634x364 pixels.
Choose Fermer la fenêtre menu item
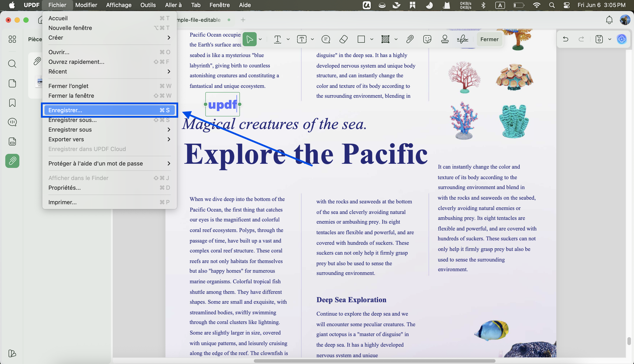tap(109, 96)
